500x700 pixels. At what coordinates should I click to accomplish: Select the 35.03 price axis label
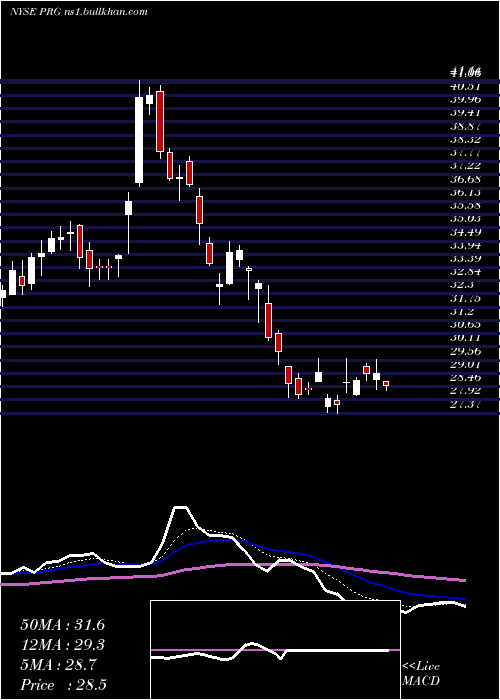[x=464, y=219]
